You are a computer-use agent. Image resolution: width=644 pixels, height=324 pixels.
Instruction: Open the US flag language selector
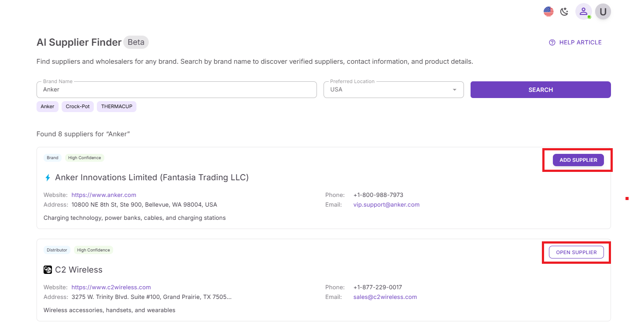click(x=548, y=12)
